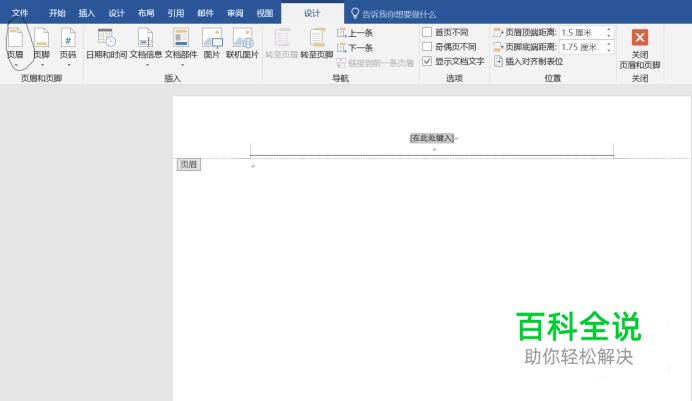Switch to the 邮件 (Mailings) tab
Image resolution: width=692 pixels, height=401 pixels.
pyautogui.click(x=205, y=13)
